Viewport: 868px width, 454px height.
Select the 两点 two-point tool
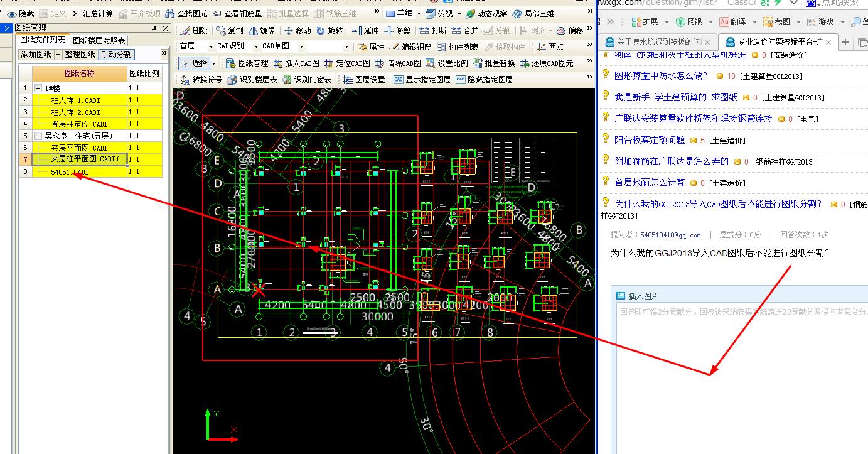coord(550,46)
